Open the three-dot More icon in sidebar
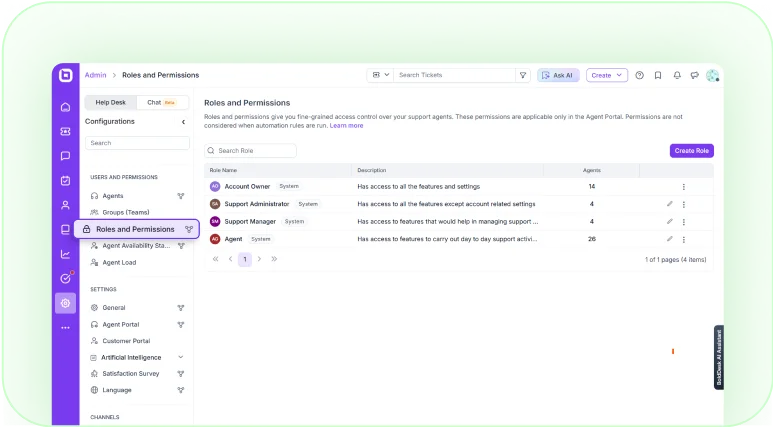 point(66,327)
